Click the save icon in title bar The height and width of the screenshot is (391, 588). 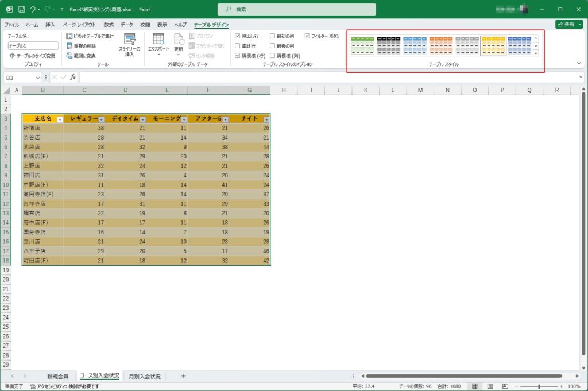tap(21, 10)
